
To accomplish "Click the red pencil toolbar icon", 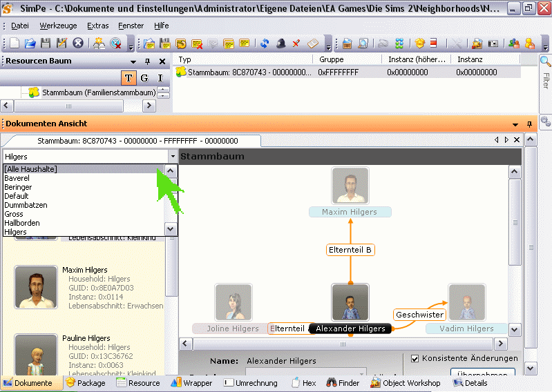I will click(296, 43).
